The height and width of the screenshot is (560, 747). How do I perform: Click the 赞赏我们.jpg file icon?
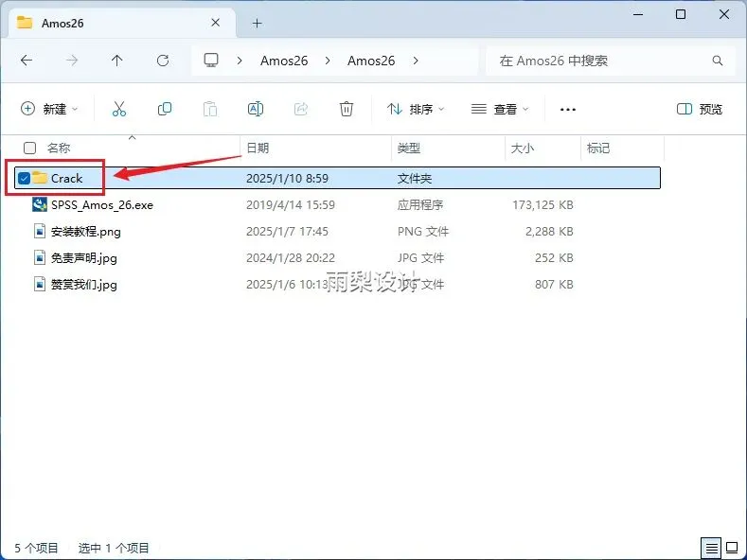(40, 285)
